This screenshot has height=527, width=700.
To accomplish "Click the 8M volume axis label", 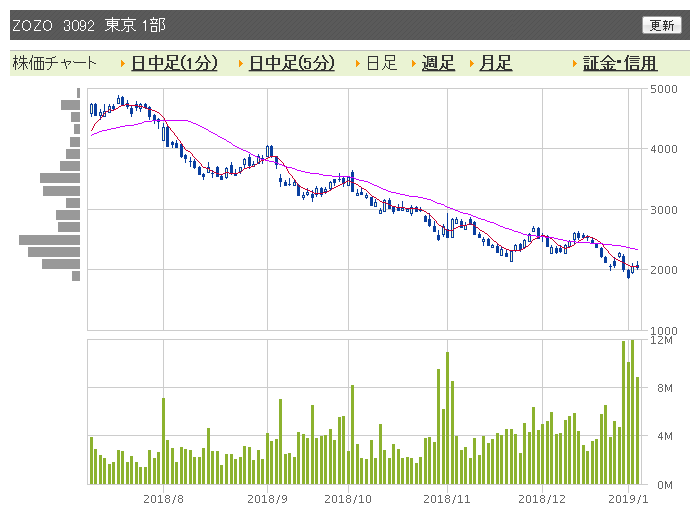I will (x=665, y=388).
